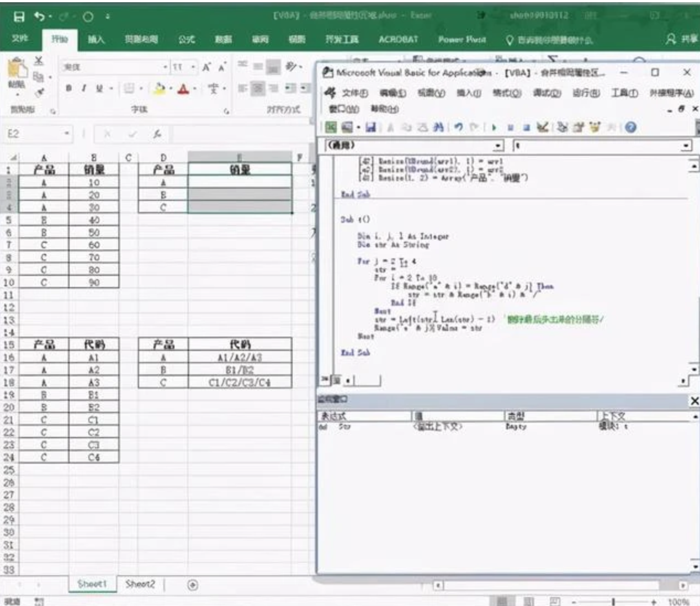Open the (通用) object dropdown

499,146
